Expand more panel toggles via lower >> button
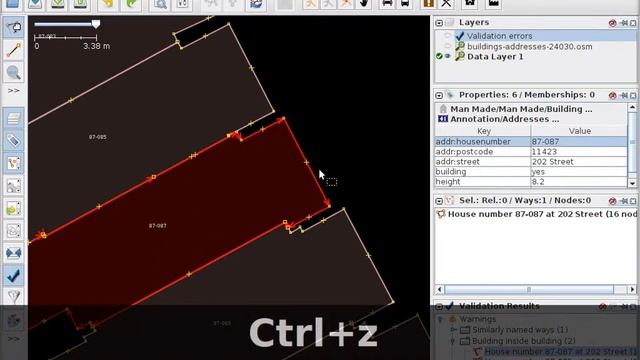Screen dimensions: 640x360 point(13,339)
